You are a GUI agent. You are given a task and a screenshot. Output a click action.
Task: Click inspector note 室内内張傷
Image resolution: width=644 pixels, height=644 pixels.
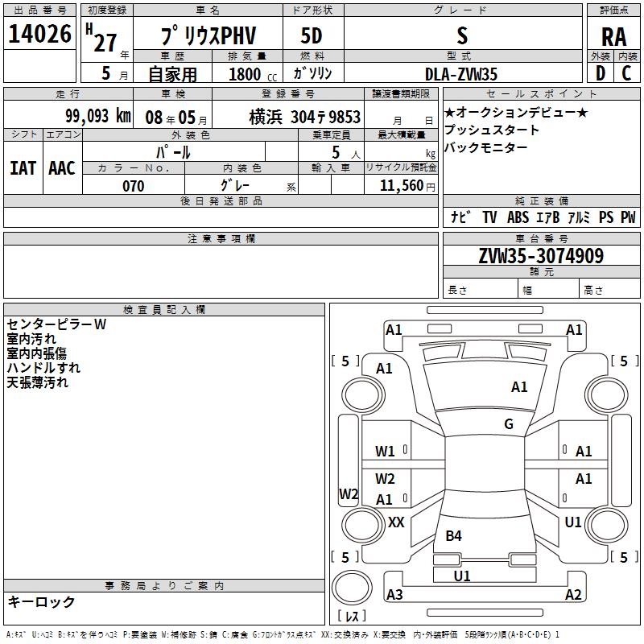36,353
